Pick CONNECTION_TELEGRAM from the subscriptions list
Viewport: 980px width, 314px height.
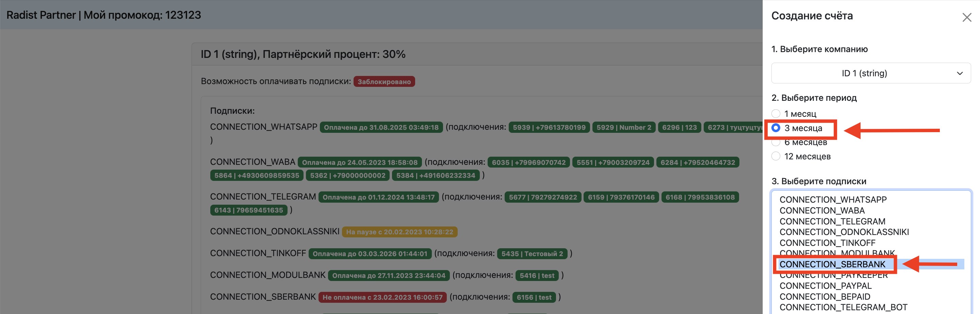[832, 221]
